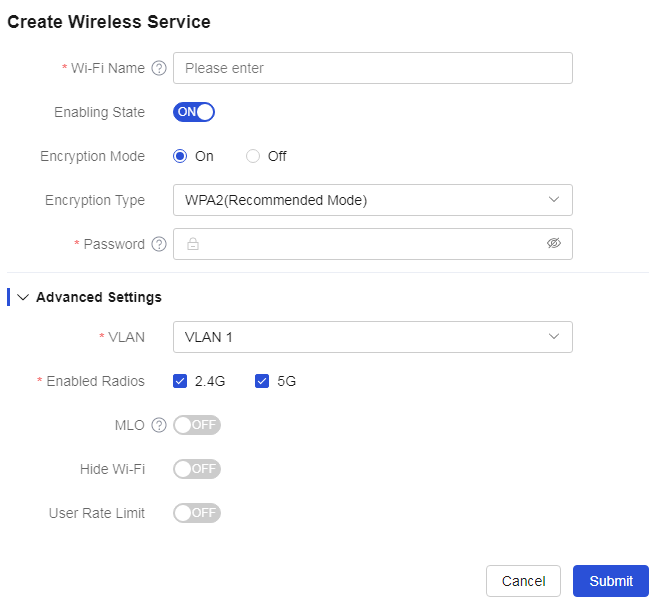The width and height of the screenshot is (658, 607).
Task: Select Encryption Mode Off radio
Action: [253, 156]
